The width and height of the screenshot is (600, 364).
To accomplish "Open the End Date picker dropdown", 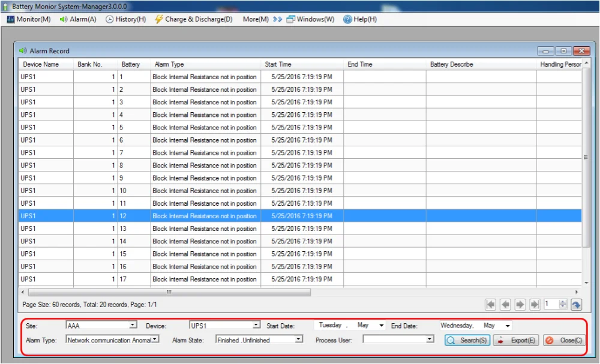I will (x=508, y=326).
